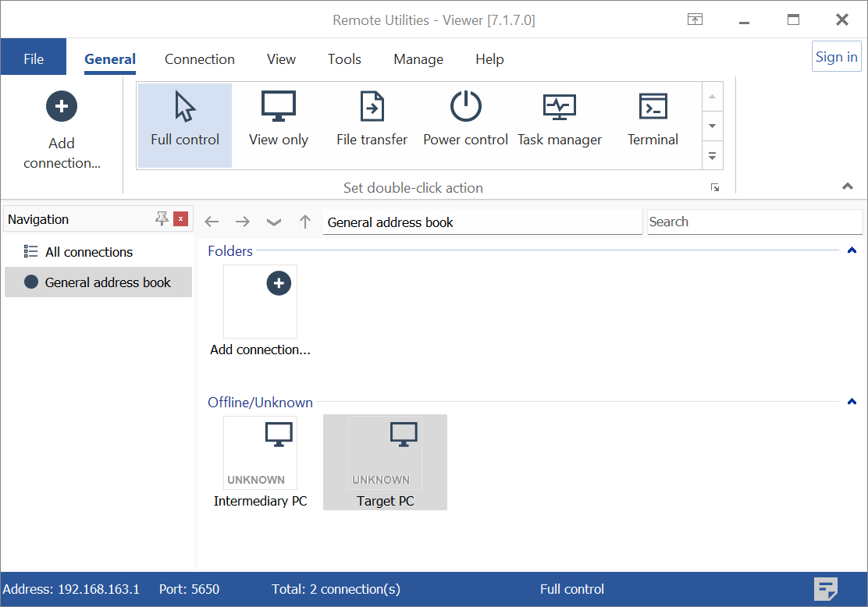Open notes icon in status bar
868x607 pixels.
tap(826, 589)
